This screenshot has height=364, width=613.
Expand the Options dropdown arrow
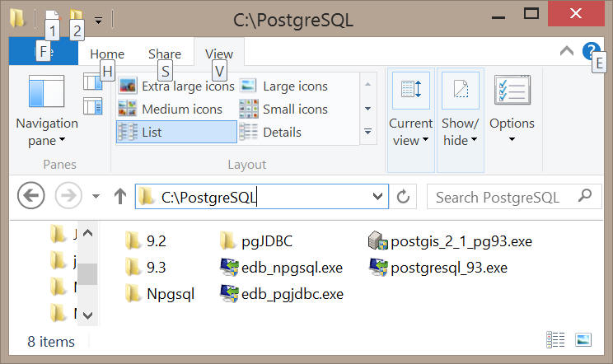512,139
